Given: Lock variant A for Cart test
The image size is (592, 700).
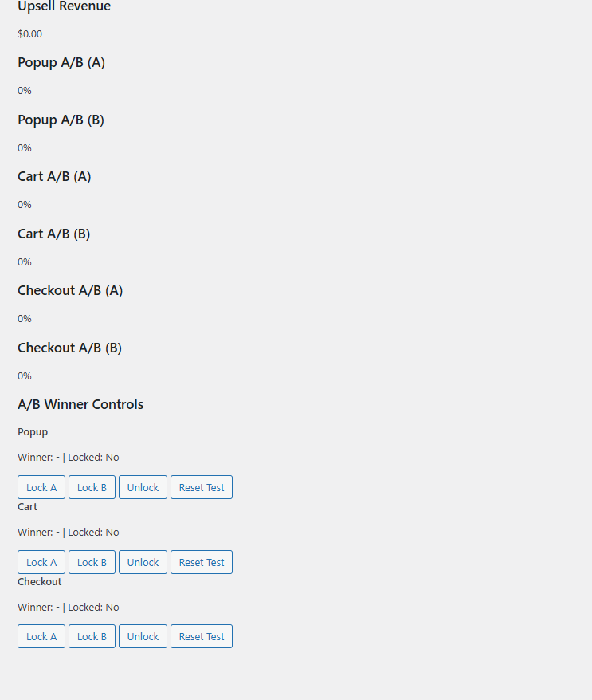Looking at the screenshot, I should pyautogui.click(x=41, y=562).
